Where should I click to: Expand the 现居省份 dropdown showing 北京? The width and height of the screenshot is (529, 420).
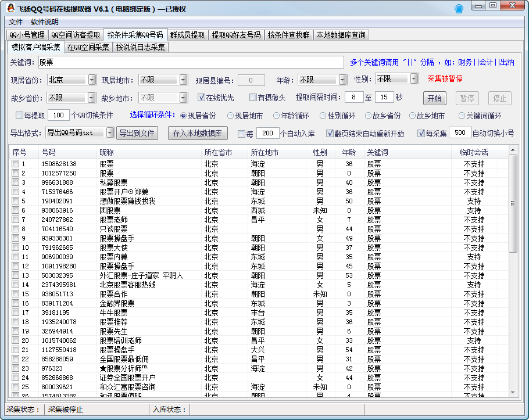click(x=92, y=80)
